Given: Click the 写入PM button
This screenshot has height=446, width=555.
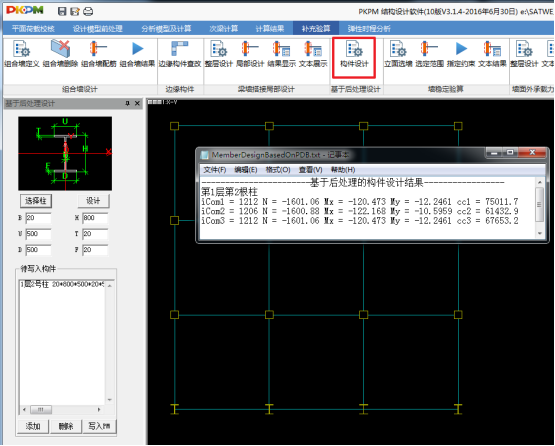Looking at the screenshot, I should point(99,426).
